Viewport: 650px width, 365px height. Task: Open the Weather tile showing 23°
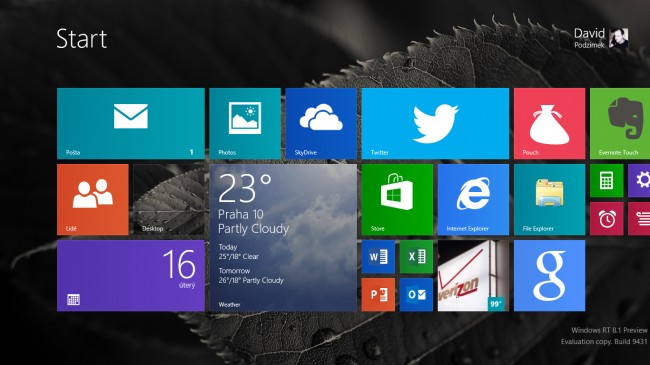283,238
